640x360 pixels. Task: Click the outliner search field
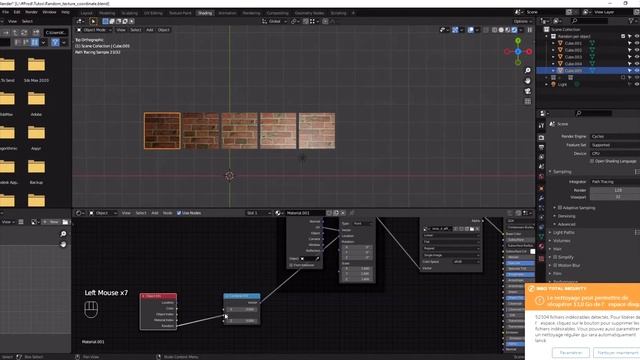click(x=591, y=21)
